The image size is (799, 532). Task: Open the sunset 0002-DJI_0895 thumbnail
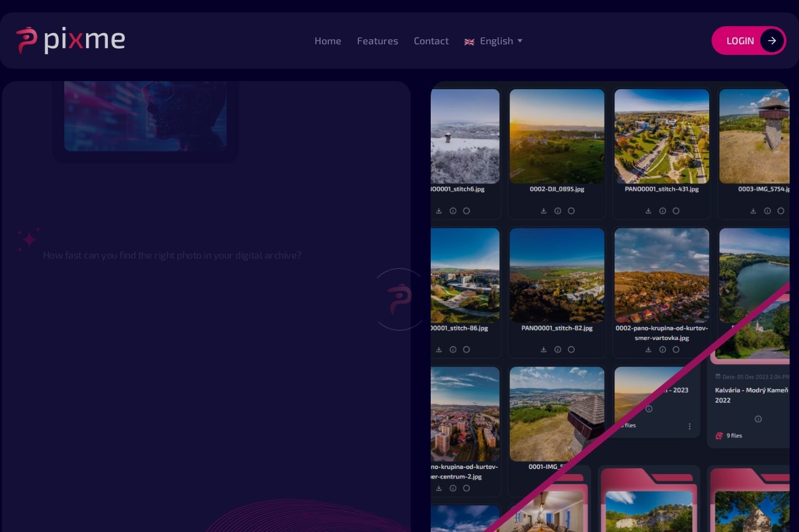tap(557, 136)
